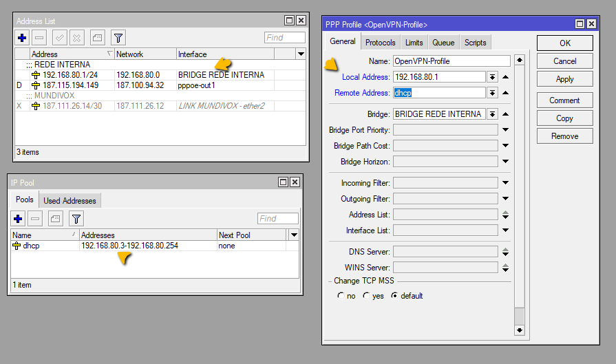The image size is (616, 364).
Task: Select 'yes' for Change TCP MSS
Action: 366,296
